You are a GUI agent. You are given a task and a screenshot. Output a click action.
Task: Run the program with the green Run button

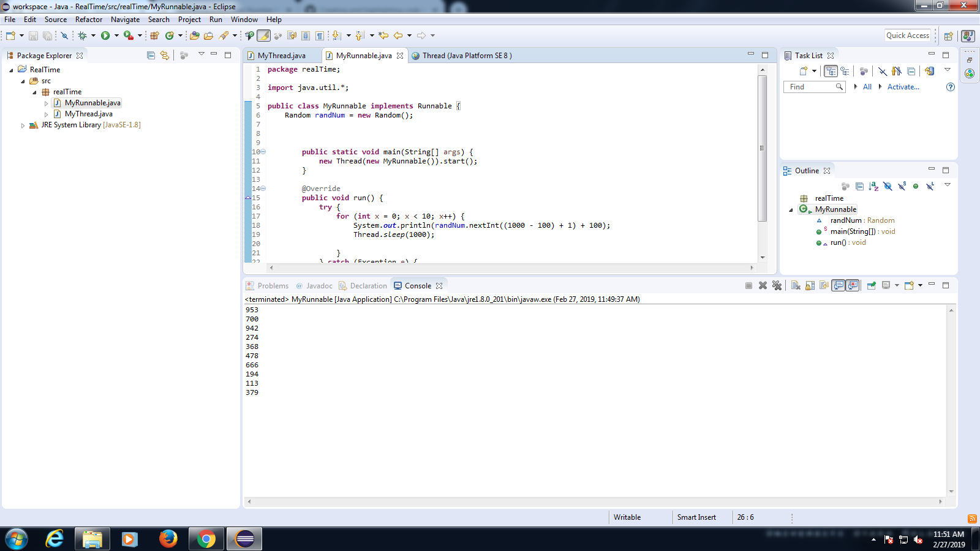point(105,36)
